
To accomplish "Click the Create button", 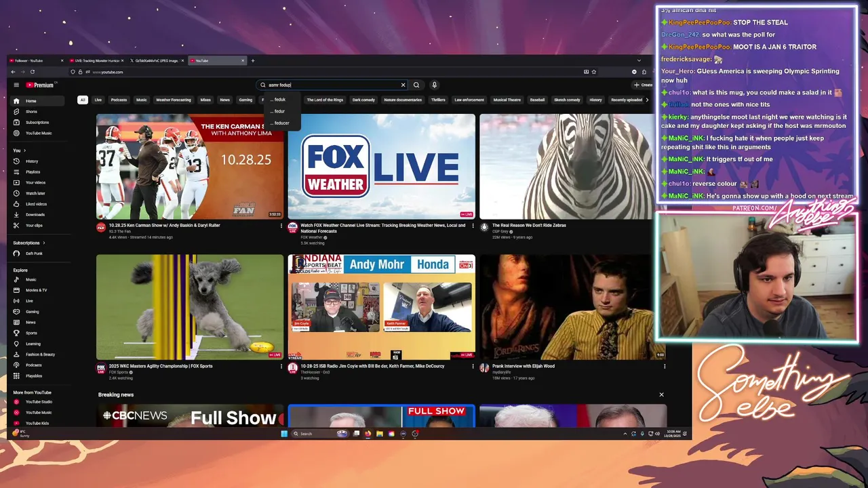I will 642,85.
